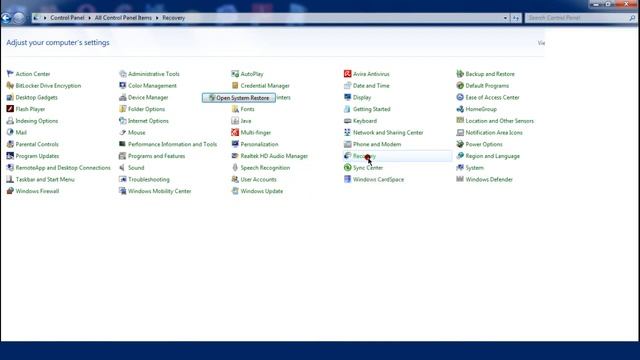Click the Java icon
This screenshot has width=640, height=360.
click(x=235, y=121)
